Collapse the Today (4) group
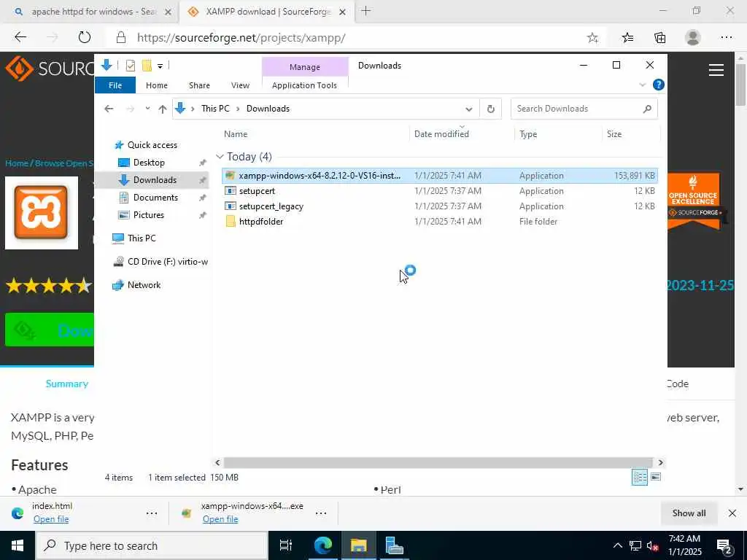Viewport: 747px width, 560px height. (x=220, y=157)
